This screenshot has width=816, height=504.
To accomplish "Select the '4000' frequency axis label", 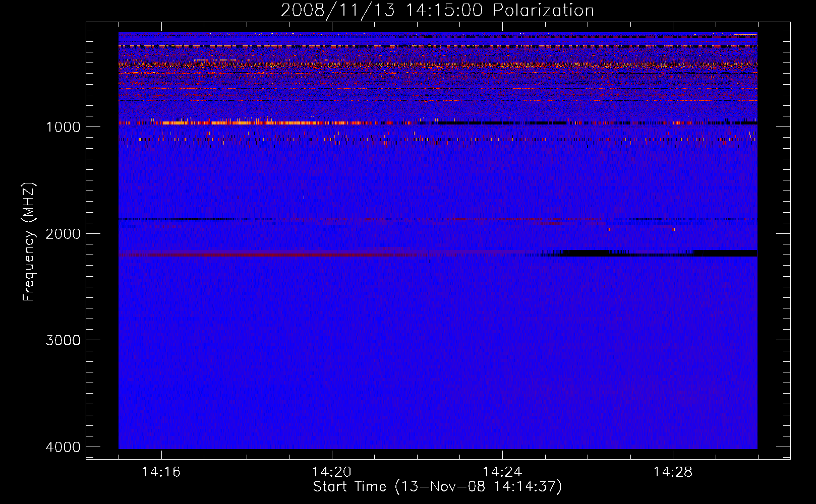I will pyautogui.click(x=63, y=447).
